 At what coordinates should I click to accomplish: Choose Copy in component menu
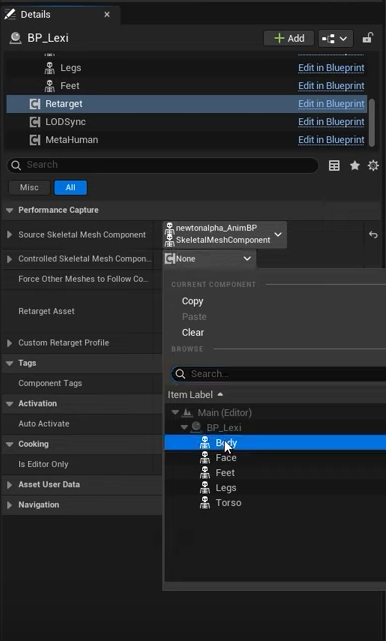click(193, 301)
